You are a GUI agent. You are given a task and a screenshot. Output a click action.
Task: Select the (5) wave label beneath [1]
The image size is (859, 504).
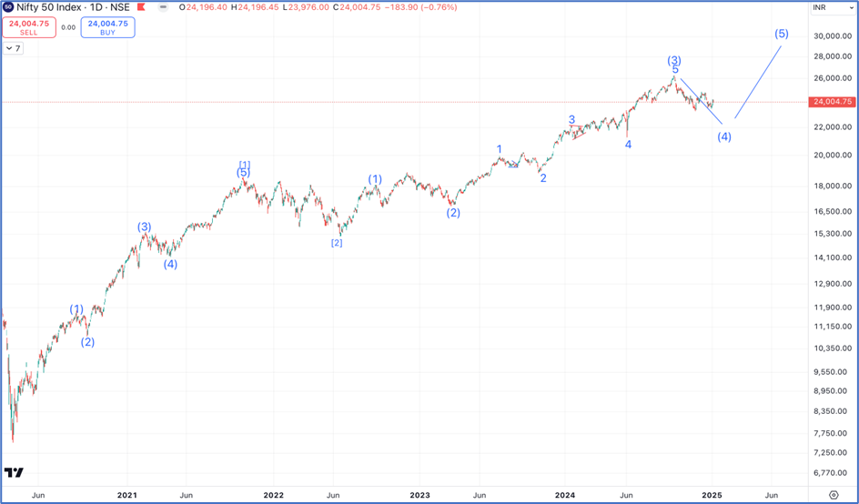243,173
